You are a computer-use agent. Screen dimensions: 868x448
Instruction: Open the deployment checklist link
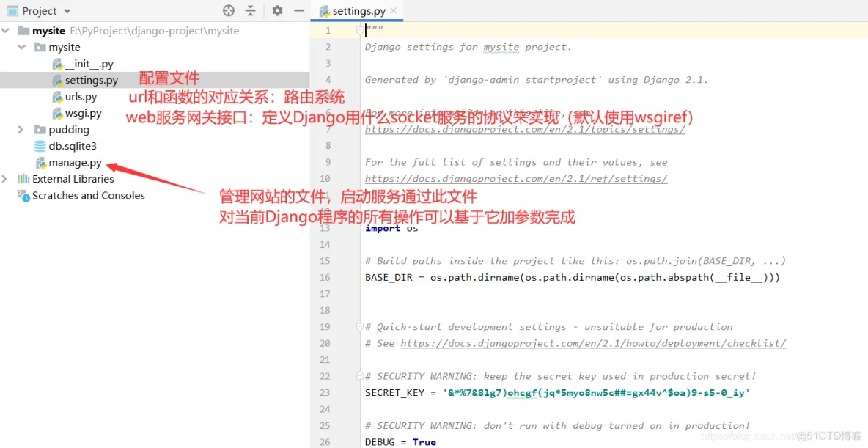tap(593, 343)
